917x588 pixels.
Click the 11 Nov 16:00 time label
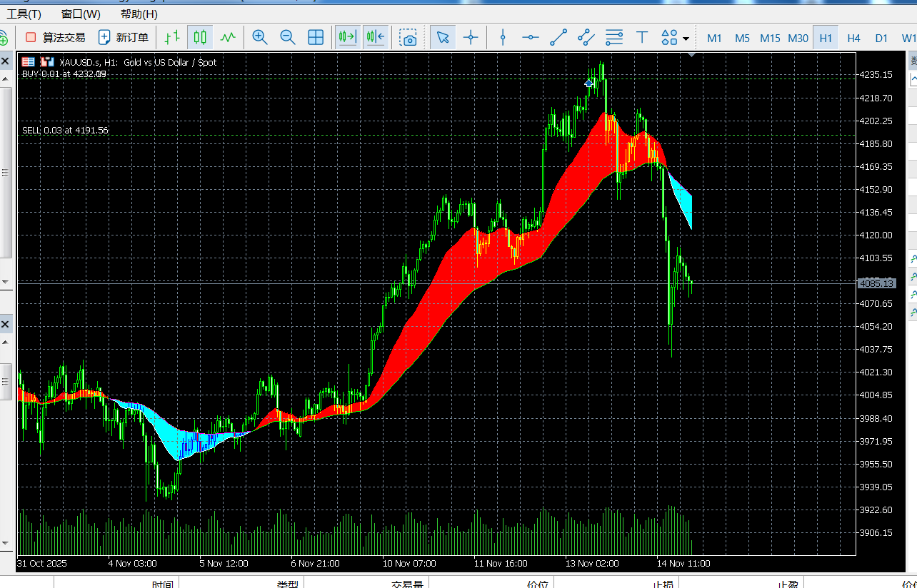tap(501, 563)
